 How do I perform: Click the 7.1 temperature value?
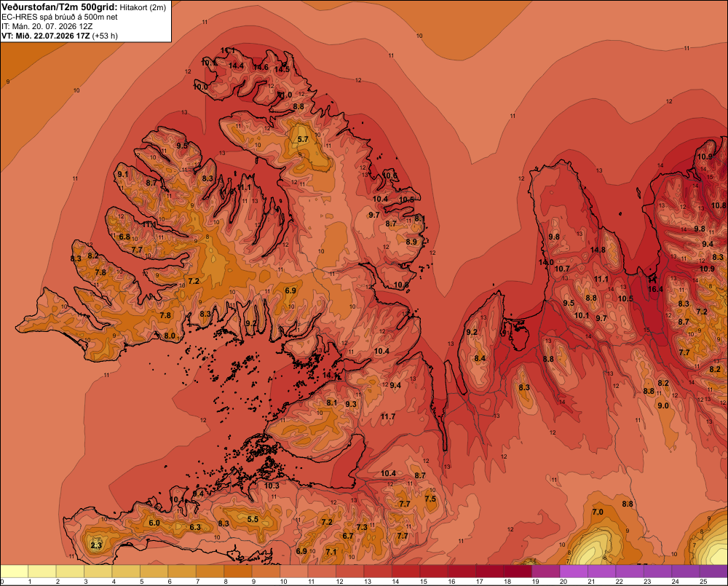(331, 552)
